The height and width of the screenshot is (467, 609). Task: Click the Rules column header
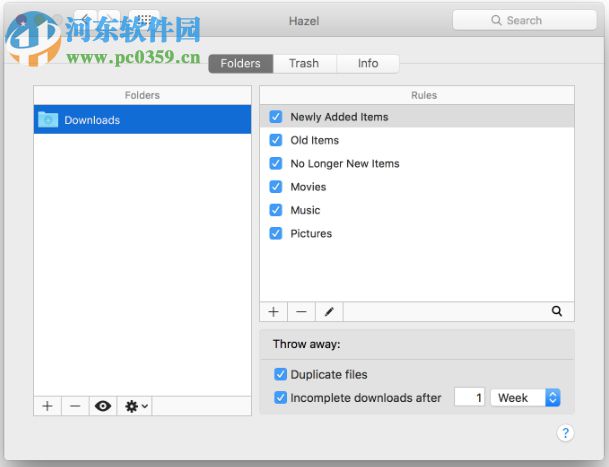tap(417, 95)
